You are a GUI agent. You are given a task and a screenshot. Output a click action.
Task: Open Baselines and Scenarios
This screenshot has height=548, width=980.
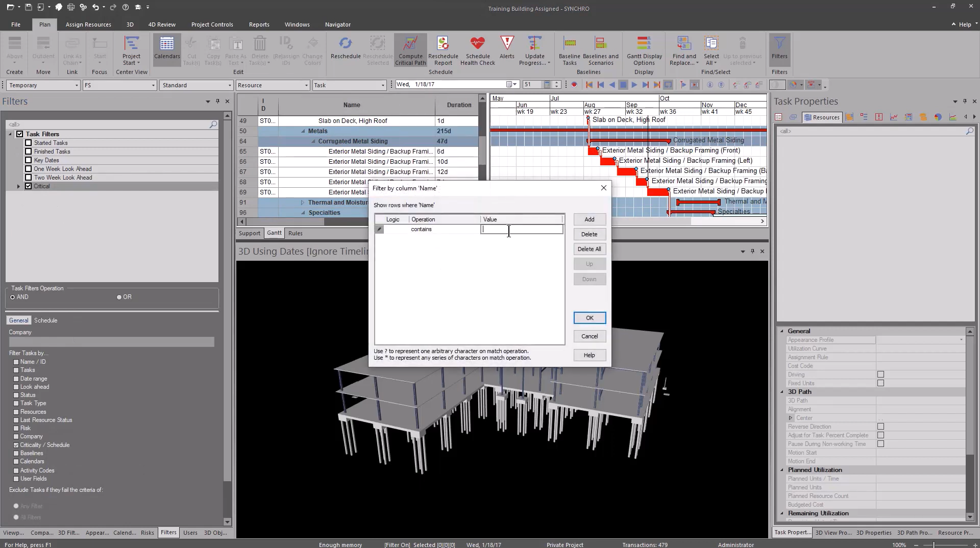tap(601, 51)
